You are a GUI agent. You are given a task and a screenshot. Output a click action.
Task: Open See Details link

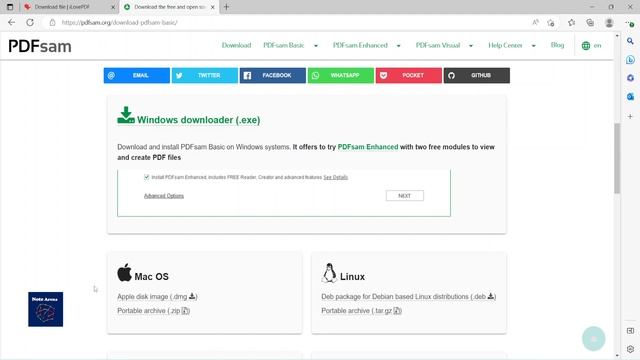(x=336, y=177)
